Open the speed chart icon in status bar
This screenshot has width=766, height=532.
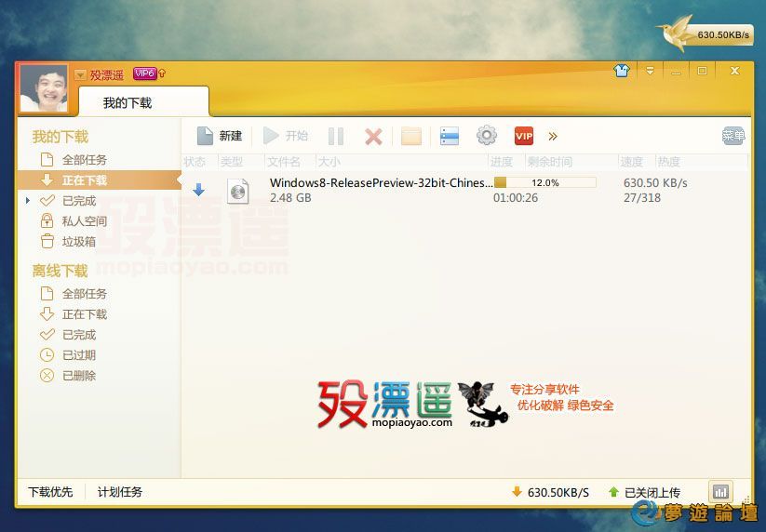(720, 491)
